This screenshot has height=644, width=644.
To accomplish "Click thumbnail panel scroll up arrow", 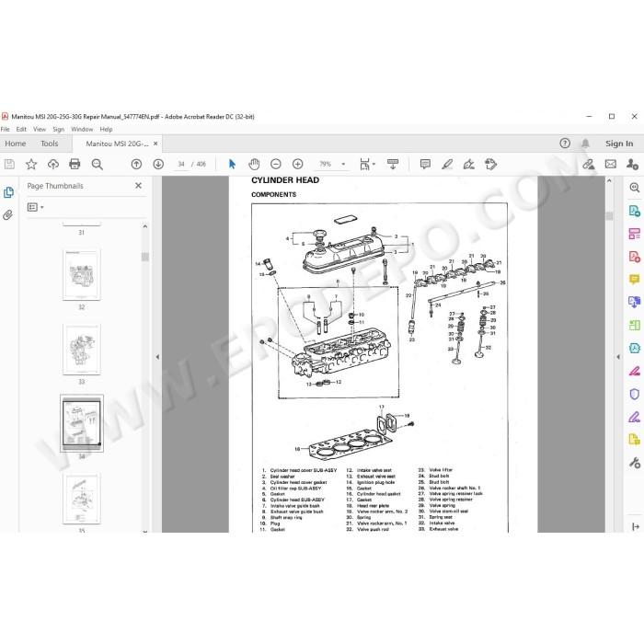I will pos(145,226).
